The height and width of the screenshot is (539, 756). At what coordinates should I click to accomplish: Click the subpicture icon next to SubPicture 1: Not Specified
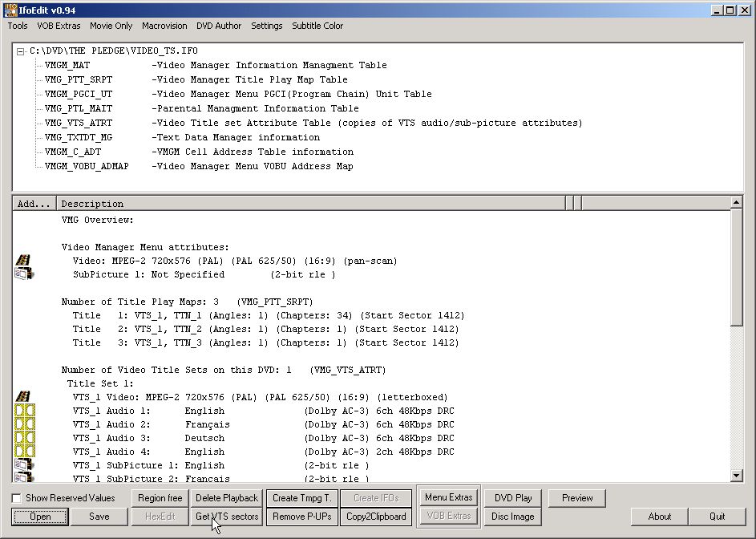point(24,274)
